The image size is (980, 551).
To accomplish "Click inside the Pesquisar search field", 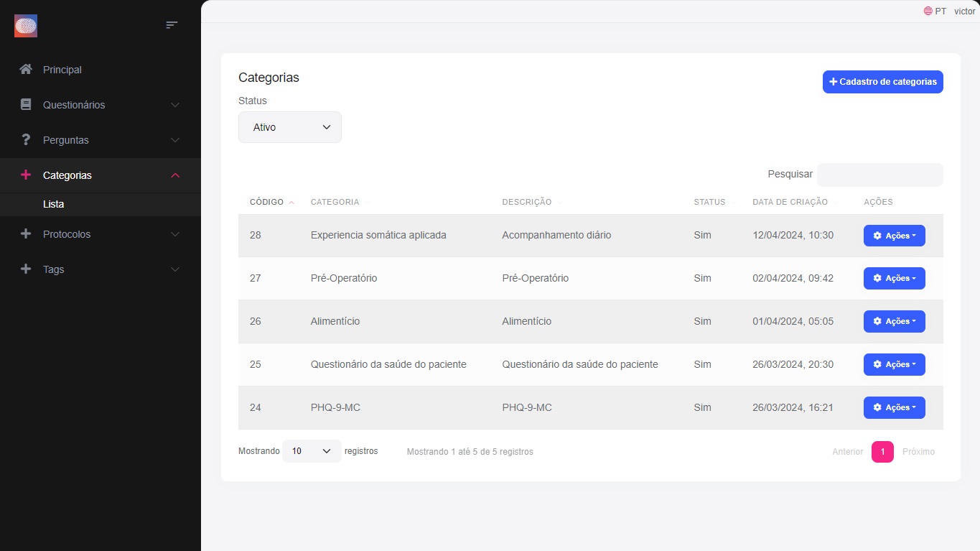I will [x=879, y=175].
